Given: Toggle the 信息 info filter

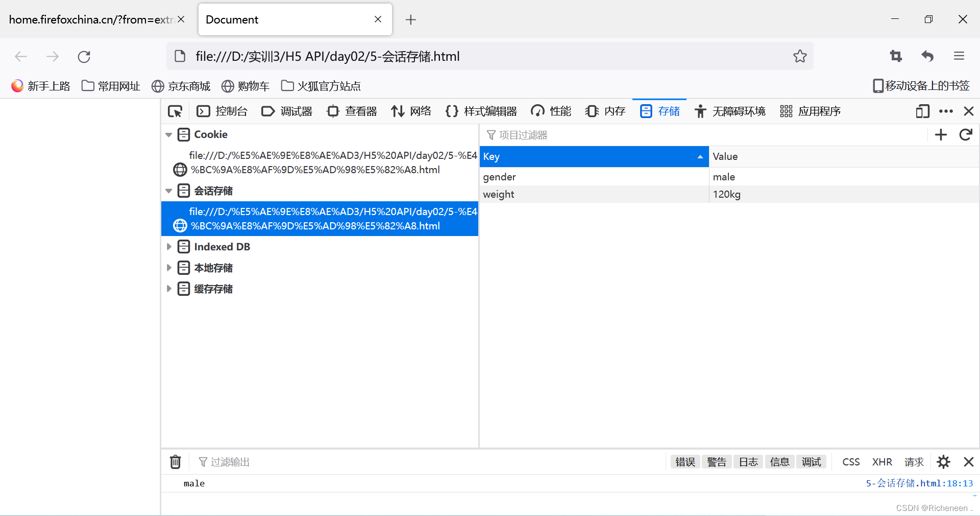Looking at the screenshot, I should point(780,462).
